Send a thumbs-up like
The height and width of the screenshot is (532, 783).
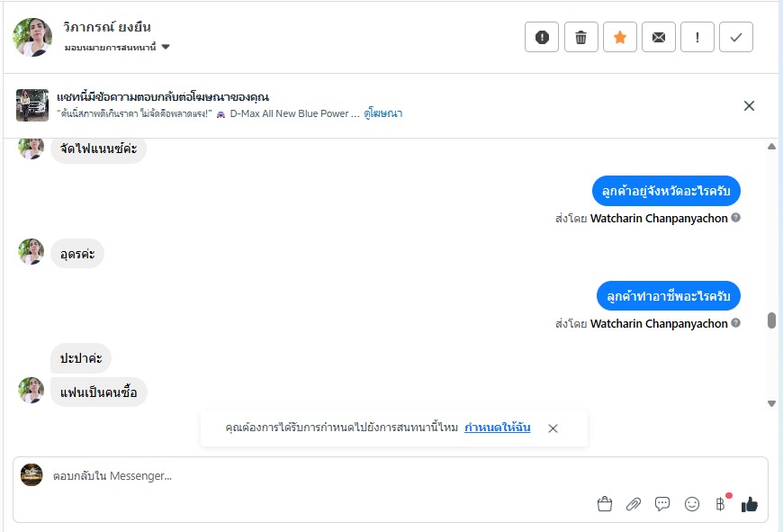749,504
